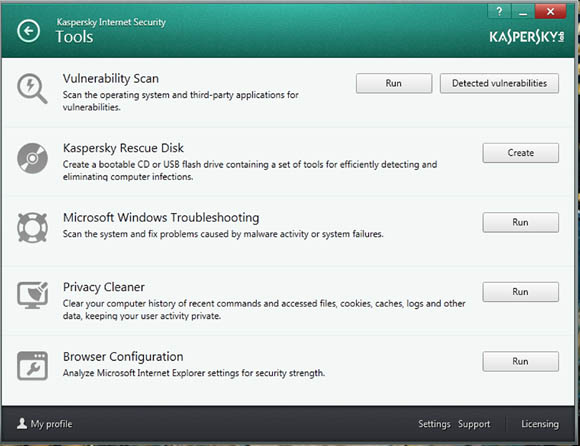Screen dimensions: 580x446
Task: Open the Licensing link
Action: tap(540, 424)
